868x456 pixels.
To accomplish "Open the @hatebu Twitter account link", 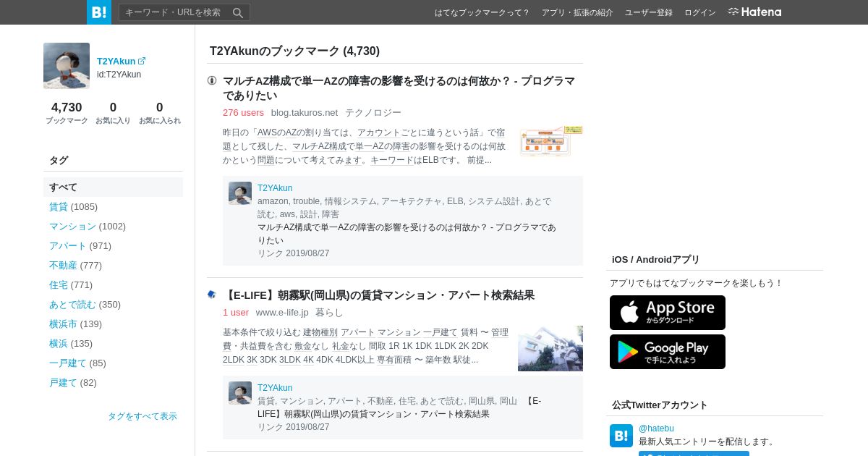I will 656,428.
